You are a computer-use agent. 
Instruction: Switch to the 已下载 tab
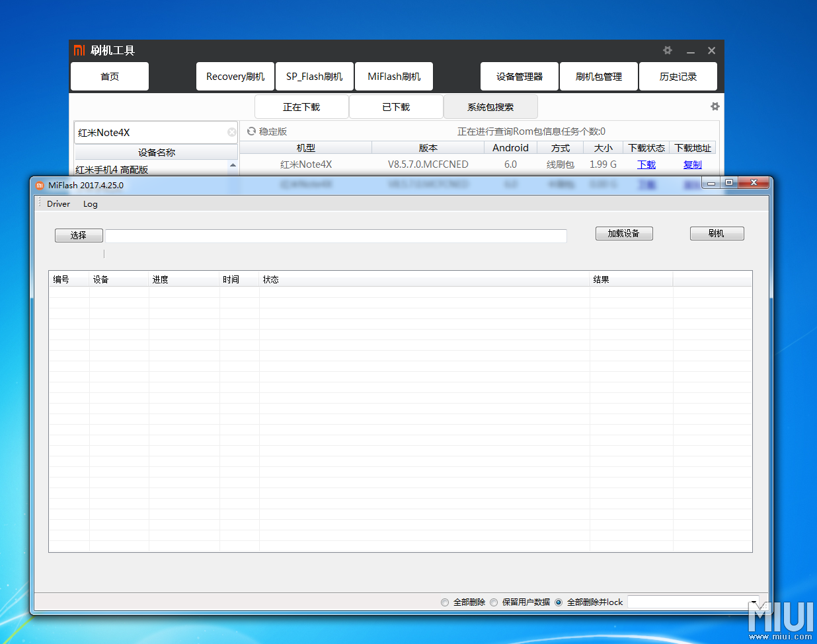click(x=395, y=106)
